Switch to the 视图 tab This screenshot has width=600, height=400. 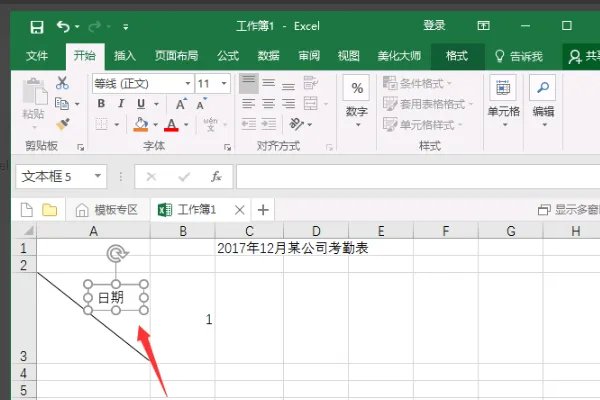pos(349,56)
